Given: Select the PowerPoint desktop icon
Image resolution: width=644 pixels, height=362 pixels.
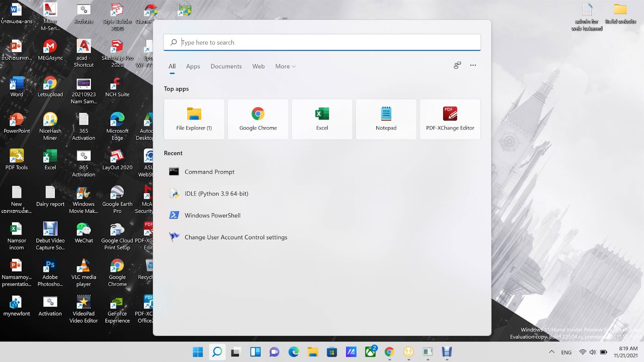Looking at the screenshot, I should (x=17, y=124).
